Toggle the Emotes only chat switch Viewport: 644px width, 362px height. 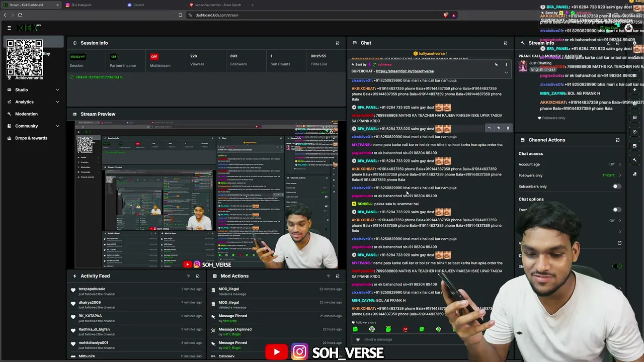616,210
